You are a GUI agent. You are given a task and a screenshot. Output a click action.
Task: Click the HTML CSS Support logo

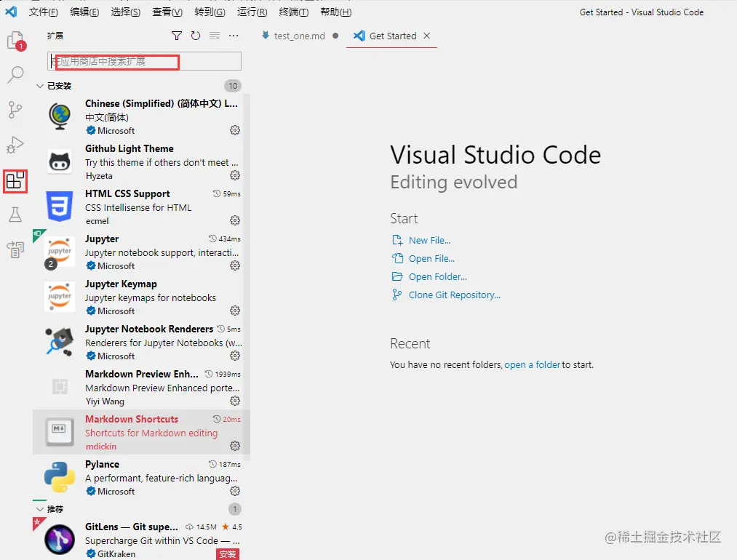[x=60, y=206]
